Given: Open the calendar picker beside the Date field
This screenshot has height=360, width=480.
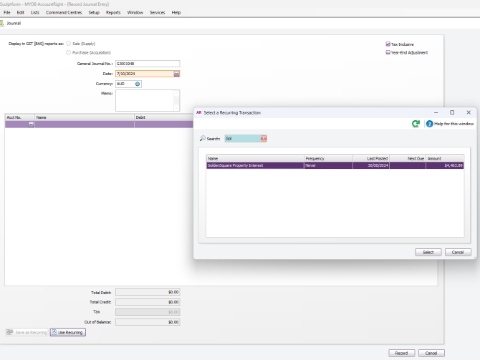Looking at the screenshot, I should (177, 74).
